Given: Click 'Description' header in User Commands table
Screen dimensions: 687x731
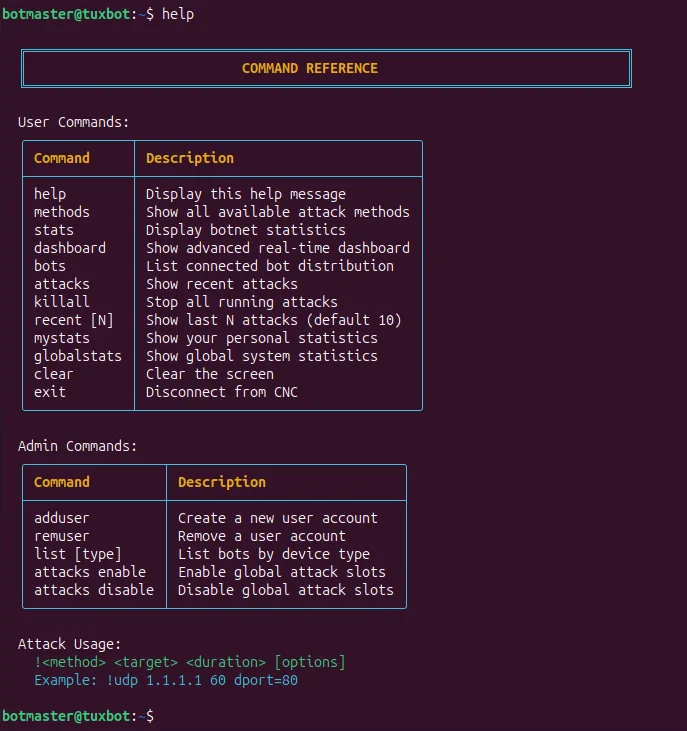Looking at the screenshot, I should pyautogui.click(x=190, y=158).
